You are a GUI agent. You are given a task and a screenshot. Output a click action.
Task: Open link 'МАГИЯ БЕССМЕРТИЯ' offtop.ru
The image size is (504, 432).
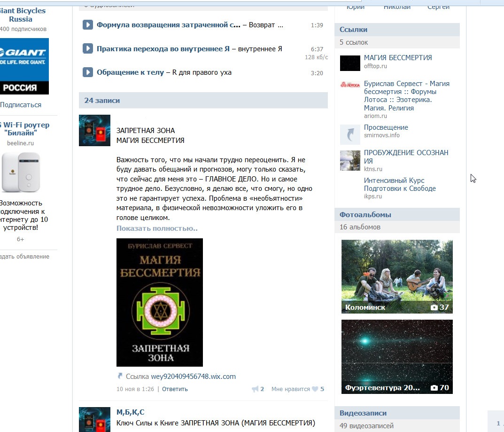(x=397, y=57)
